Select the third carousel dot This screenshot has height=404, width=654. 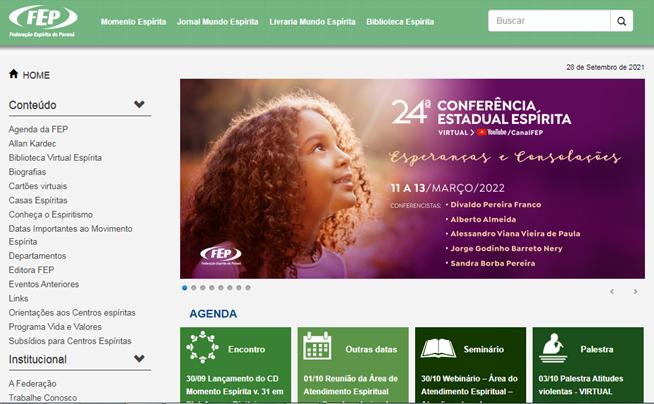(203, 288)
